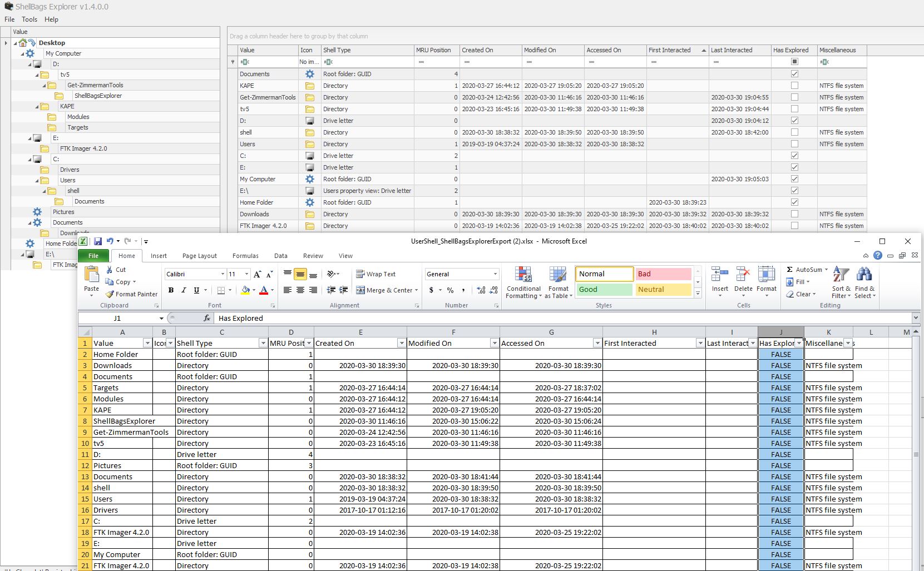924x571 pixels.
Task: Open the Shell Type column filter dropdown
Action: point(263,343)
